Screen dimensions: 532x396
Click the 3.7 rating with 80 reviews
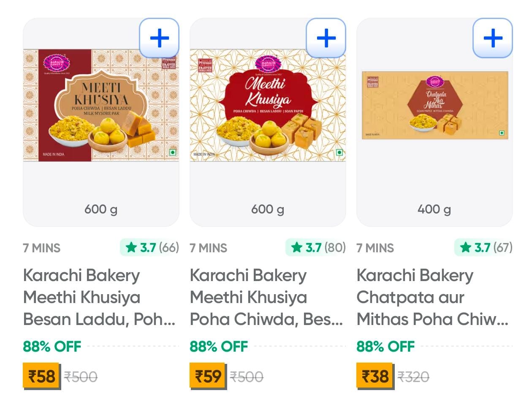[316, 248]
